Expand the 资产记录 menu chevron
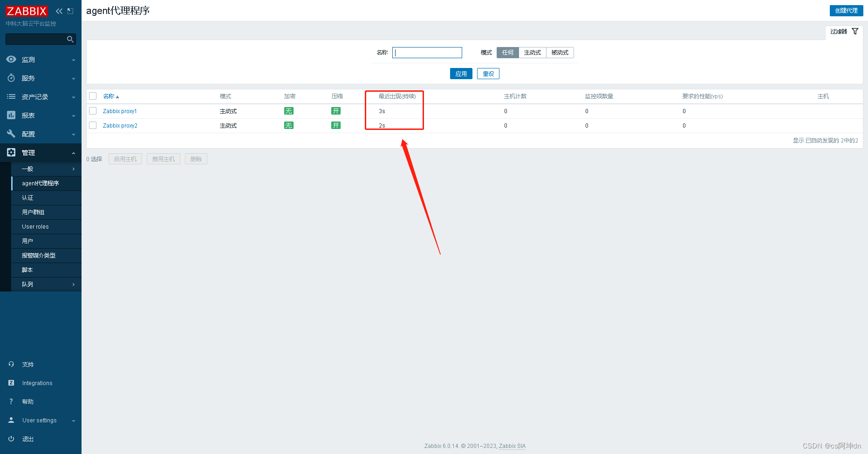Viewport: 868px width, 454px height. point(74,97)
